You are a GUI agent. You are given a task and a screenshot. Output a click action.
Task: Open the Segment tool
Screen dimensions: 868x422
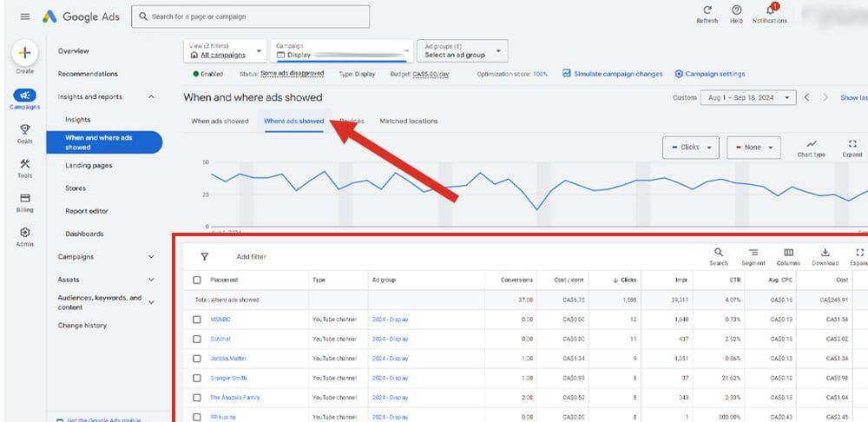point(753,256)
